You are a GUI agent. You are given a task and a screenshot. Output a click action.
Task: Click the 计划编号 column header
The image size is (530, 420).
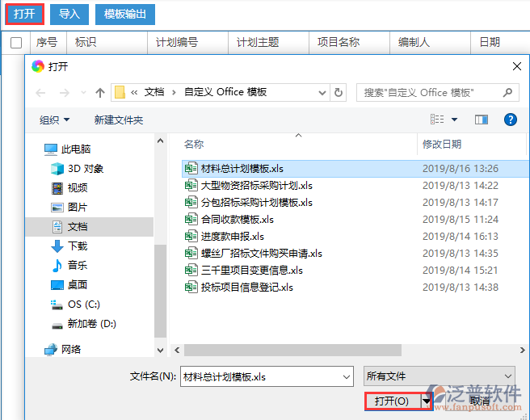pyautogui.click(x=187, y=43)
